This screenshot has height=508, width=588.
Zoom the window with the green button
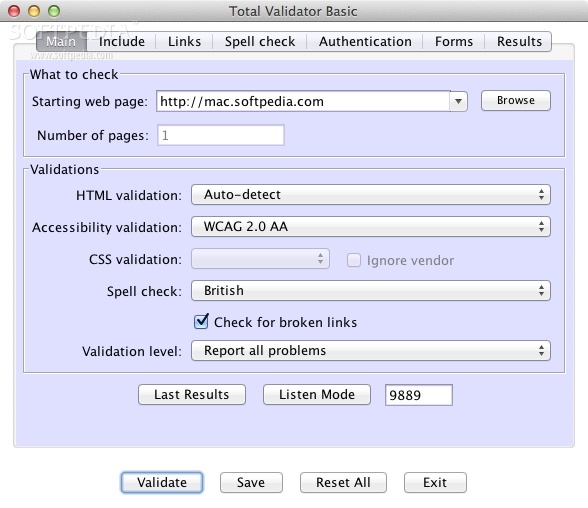54,11
